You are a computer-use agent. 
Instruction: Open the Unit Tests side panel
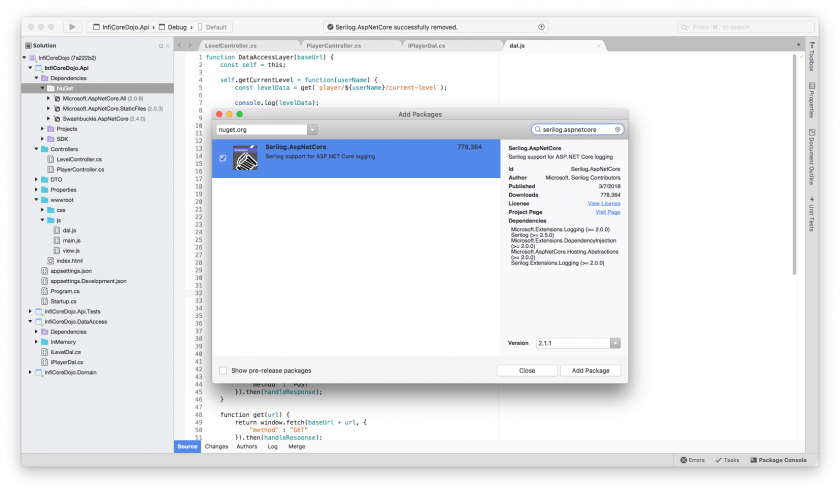(x=812, y=214)
